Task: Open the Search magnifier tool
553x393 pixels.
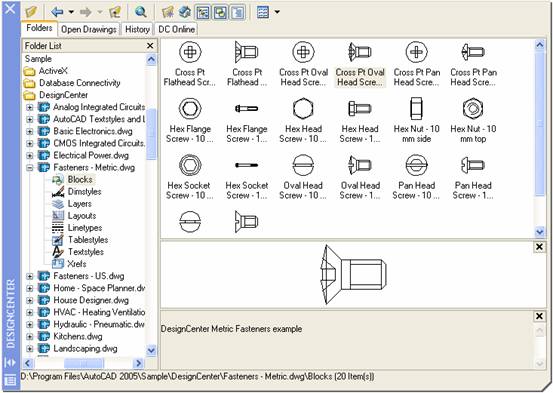Action: coord(141,12)
